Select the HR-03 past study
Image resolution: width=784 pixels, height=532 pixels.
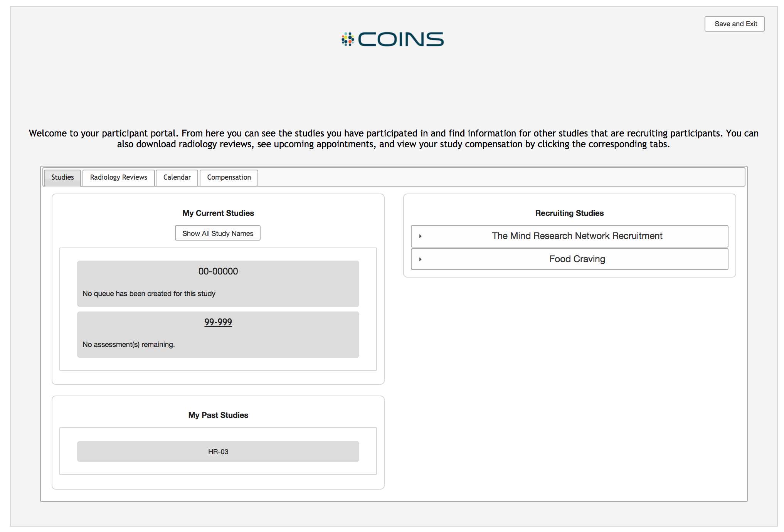[218, 451]
